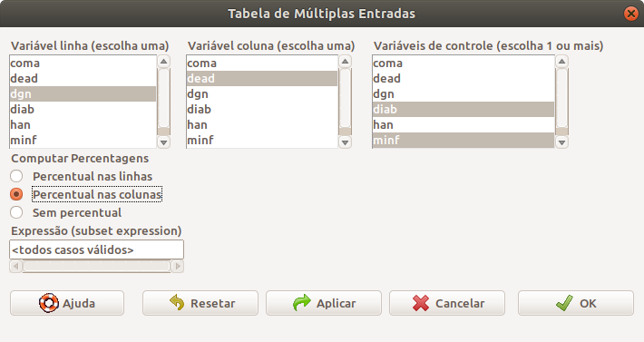Screen dimensions: 644x342
Task: Click the Ajuda lifebuoy help button
Action: tap(67, 303)
